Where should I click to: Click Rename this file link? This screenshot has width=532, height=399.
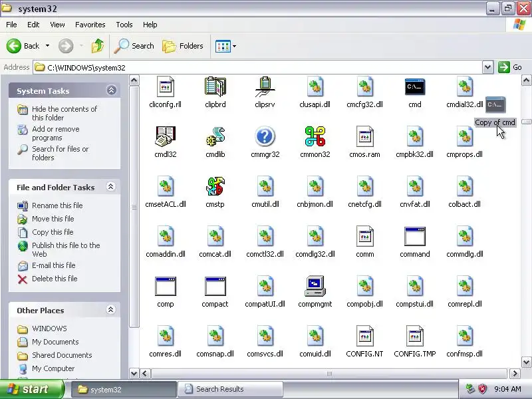(57, 205)
